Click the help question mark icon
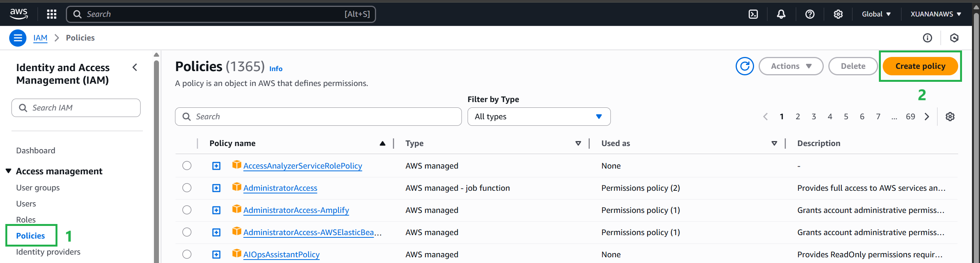The image size is (980, 263). click(x=810, y=14)
